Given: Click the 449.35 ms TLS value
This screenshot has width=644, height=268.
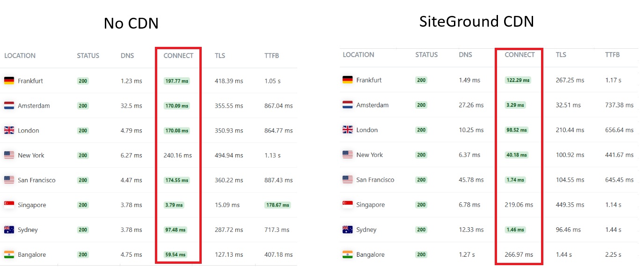Looking at the screenshot, I should [x=570, y=205].
